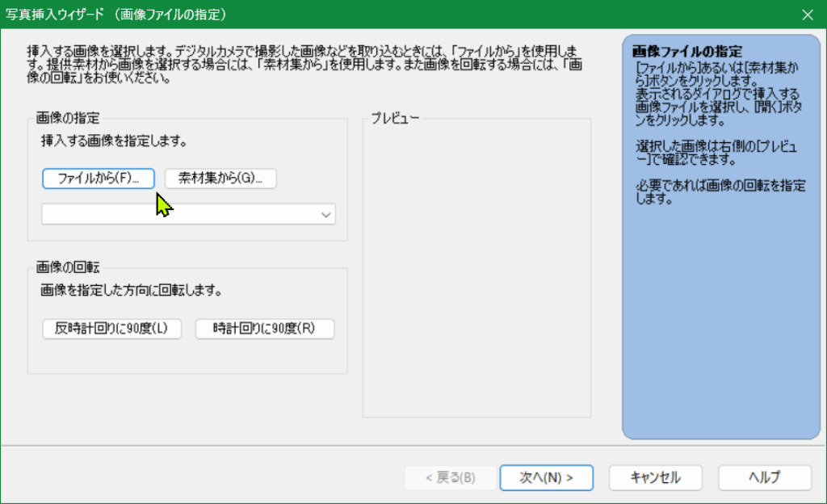Expand the image path dropdown arrow

326,215
